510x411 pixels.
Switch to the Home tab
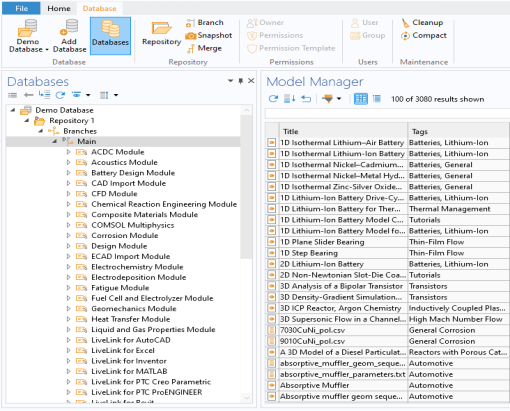pyautogui.click(x=59, y=8)
